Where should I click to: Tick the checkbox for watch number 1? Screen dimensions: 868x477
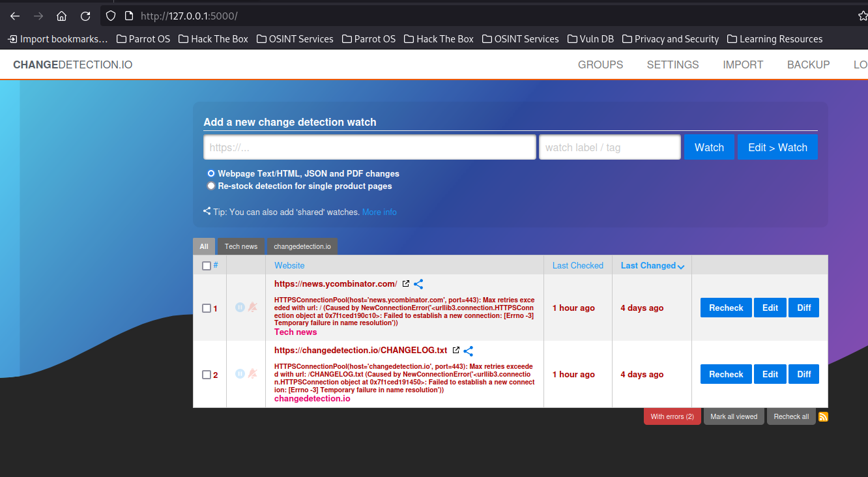(207, 308)
